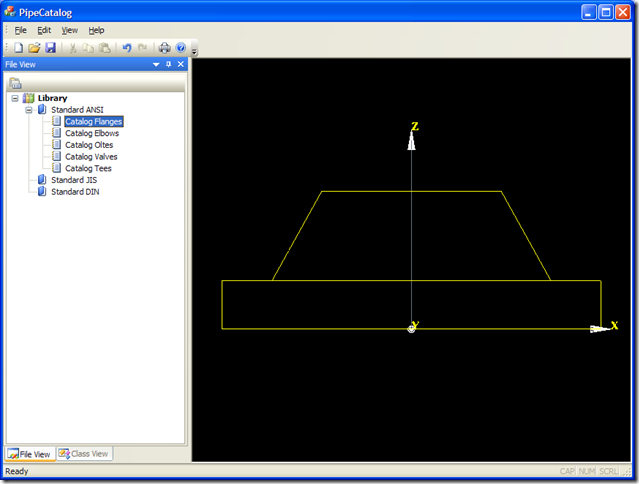Click the CAP status bar indicator

567,471
